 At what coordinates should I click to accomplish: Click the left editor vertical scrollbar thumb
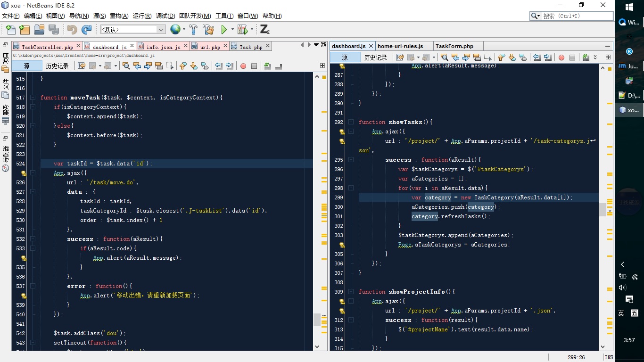pos(317,320)
